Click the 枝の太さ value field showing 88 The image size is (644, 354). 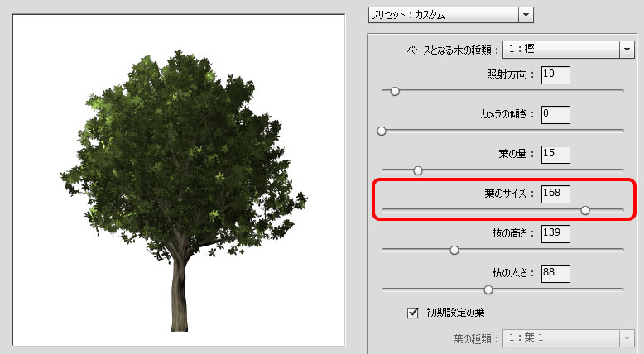tap(555, 274)
